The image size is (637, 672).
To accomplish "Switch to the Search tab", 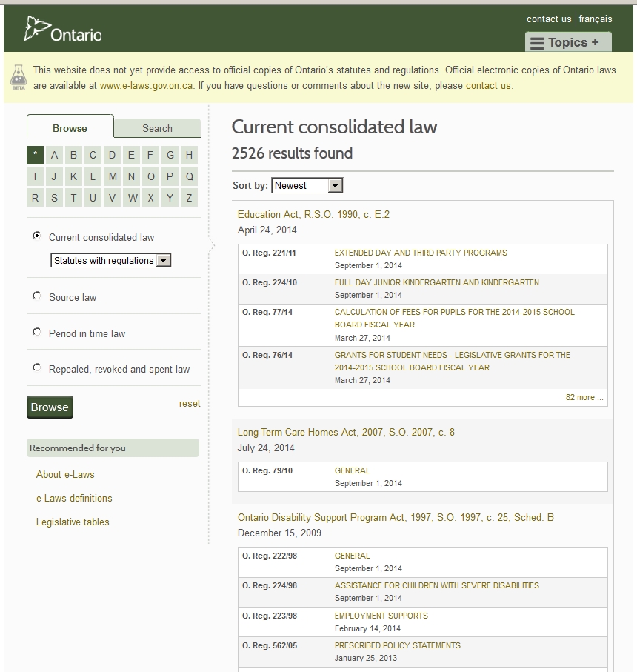I will click(157, 128).
